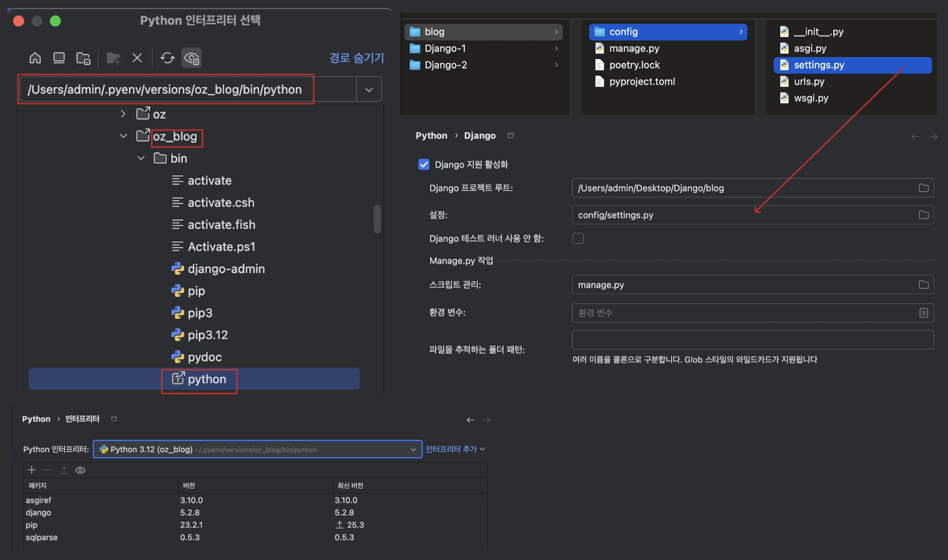Select asgi.py in Finder
The width and height of the screenshot is (948, 560).
coord(852,49)
